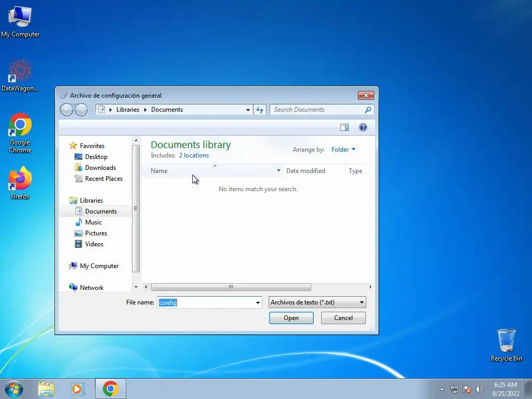
Task: Open the Name column filter arrow
Action: tap(278, 170)
